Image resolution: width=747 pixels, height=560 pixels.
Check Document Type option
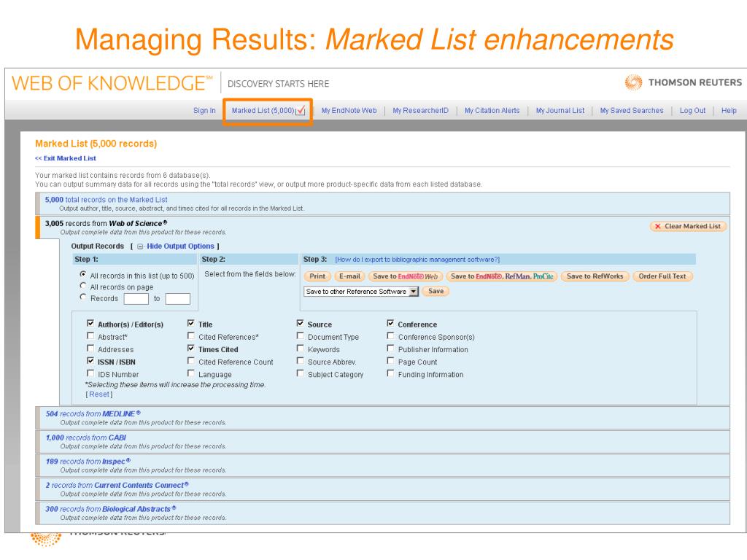click(x=300, y=336)
